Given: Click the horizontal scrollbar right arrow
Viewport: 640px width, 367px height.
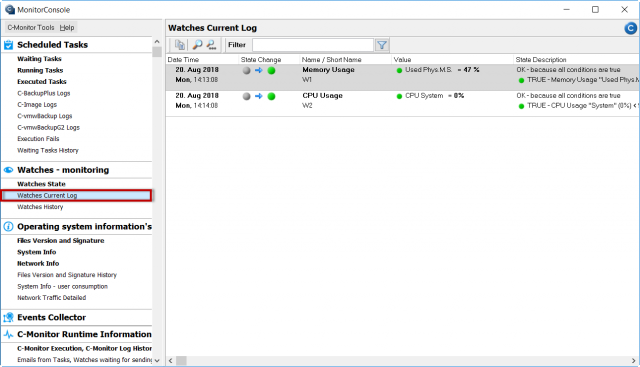Looking at the screenshot, I should (x=633, y=361).
